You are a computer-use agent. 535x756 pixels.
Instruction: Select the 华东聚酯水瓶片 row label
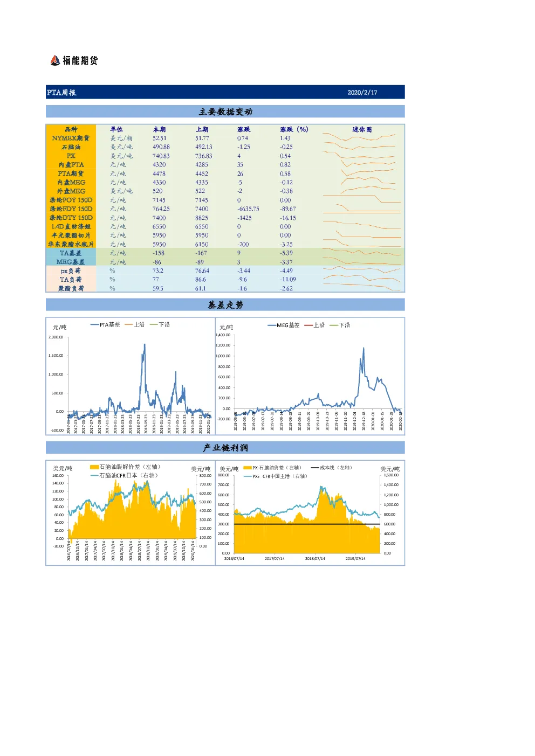point(71,244)
